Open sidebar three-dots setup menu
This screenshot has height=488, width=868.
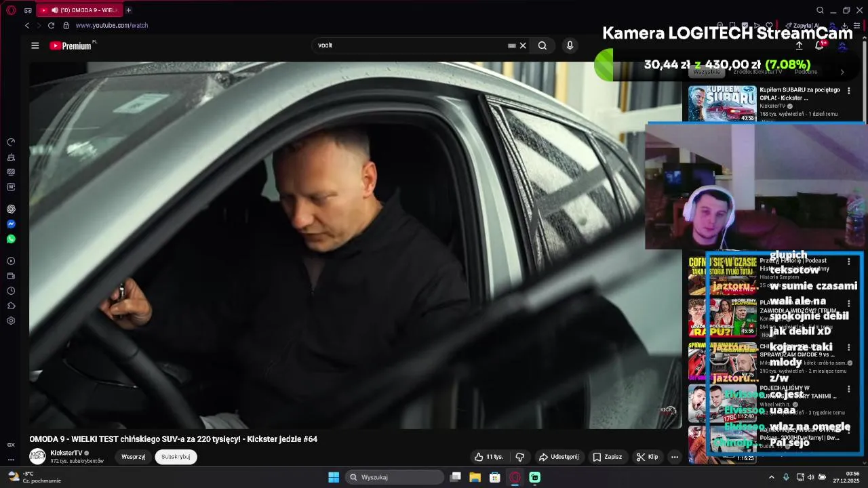[11, 460]
